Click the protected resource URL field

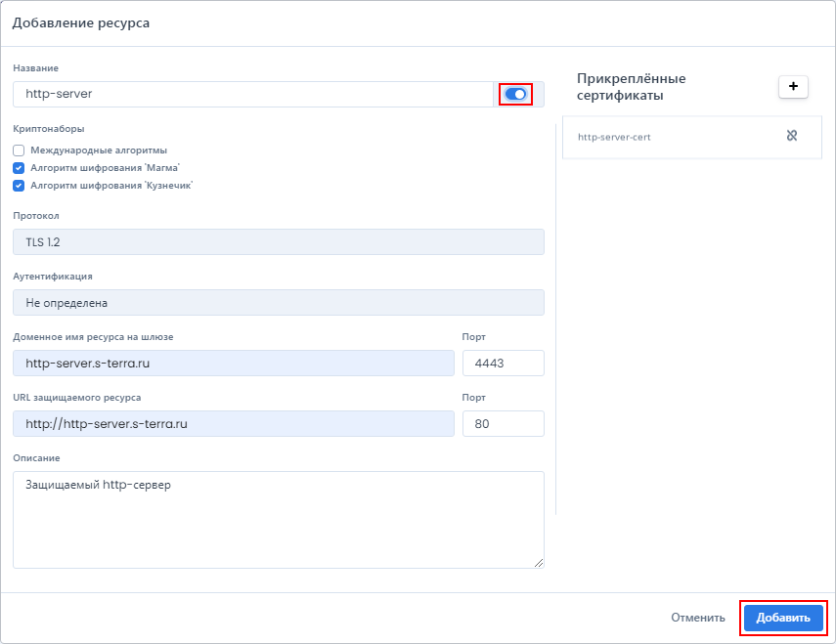(234, 424)
